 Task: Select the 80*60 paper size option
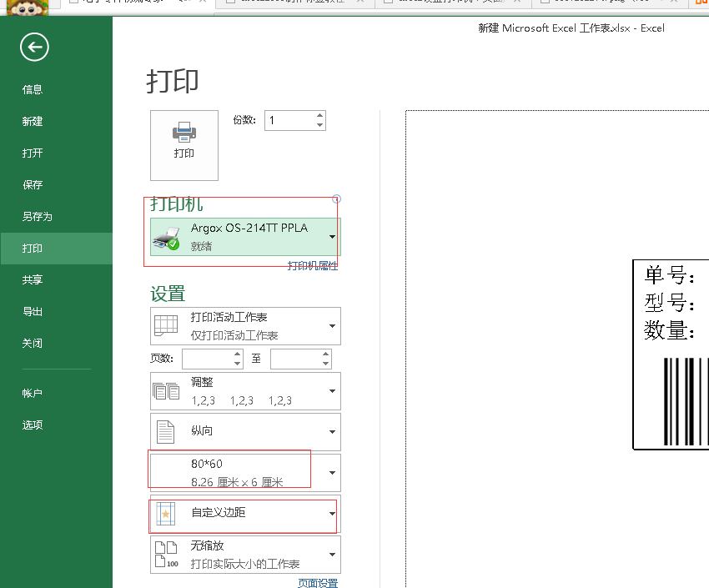pos(242,472)
